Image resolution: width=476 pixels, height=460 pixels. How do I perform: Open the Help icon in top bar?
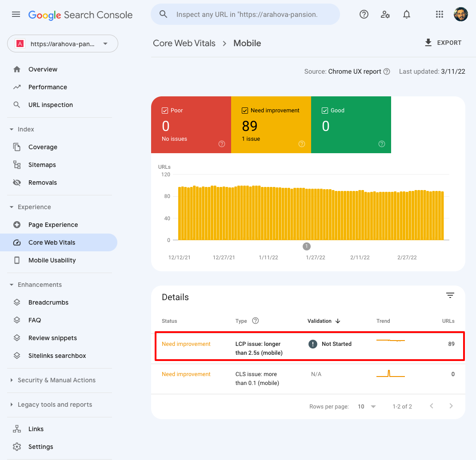click(x=364, y=14)
